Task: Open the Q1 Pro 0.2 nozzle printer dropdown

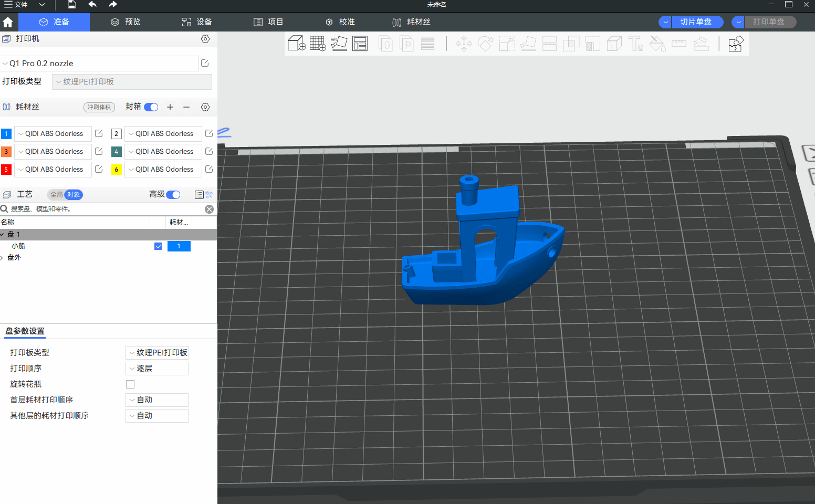Action: (x=99, y=64)
